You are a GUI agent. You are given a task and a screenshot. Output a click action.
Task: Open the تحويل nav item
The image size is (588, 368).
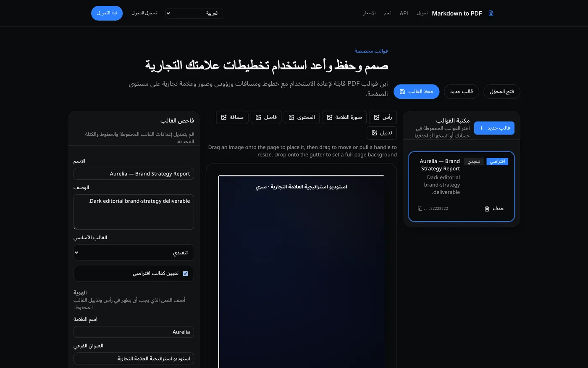(x=422, y=13)
